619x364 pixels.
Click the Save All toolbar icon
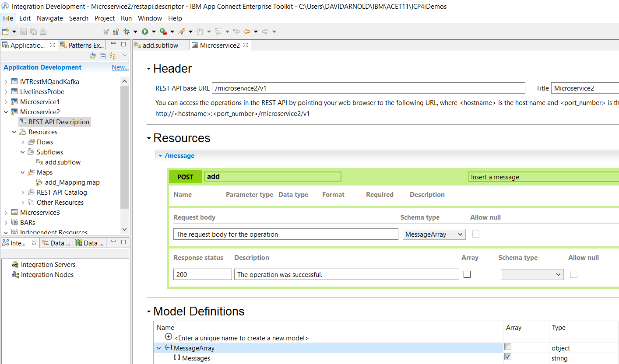tap(33, 31)
